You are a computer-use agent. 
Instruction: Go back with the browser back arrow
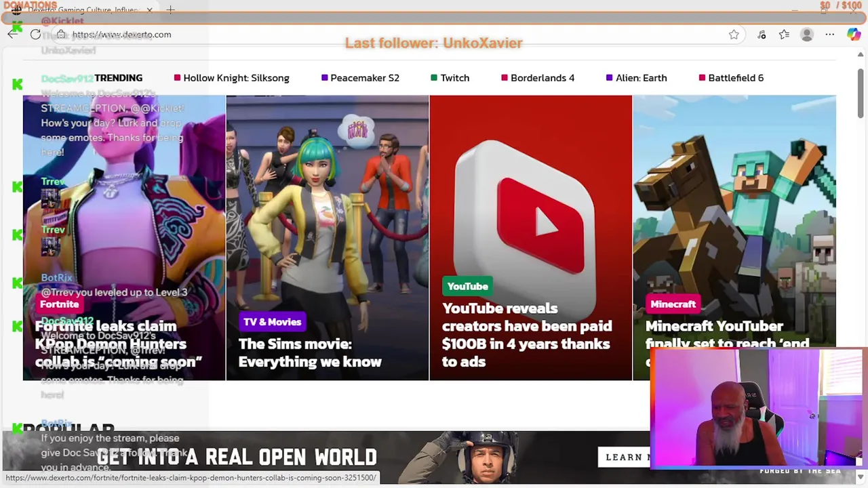[12, 35]
